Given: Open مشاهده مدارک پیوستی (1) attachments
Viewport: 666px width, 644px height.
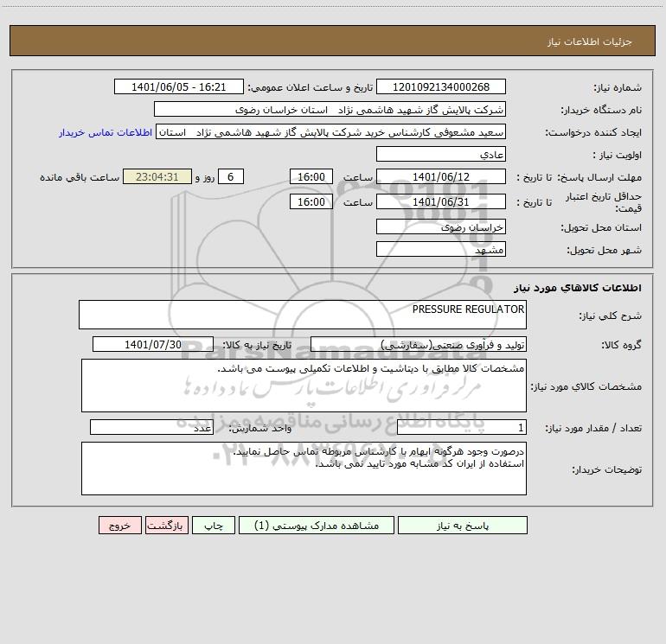Looking at the screenshot, I should (317, 525).
